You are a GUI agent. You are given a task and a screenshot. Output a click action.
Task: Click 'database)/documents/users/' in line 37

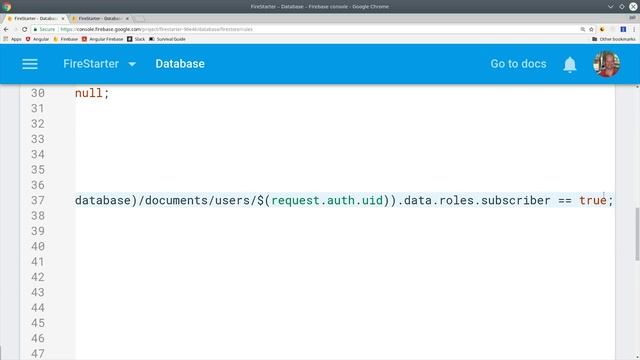coord(165,200)
